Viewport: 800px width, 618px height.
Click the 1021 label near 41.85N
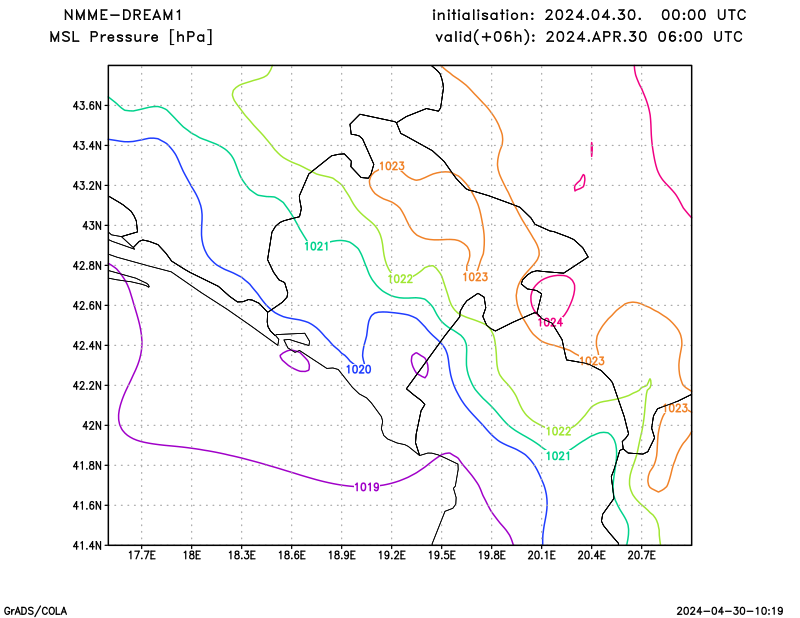(x=558, y=456)
